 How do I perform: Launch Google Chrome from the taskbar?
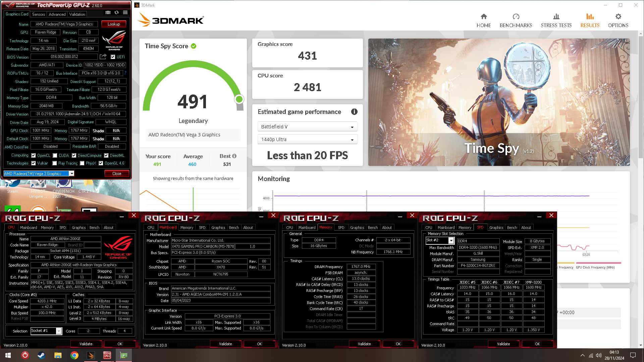pos(74,355)
